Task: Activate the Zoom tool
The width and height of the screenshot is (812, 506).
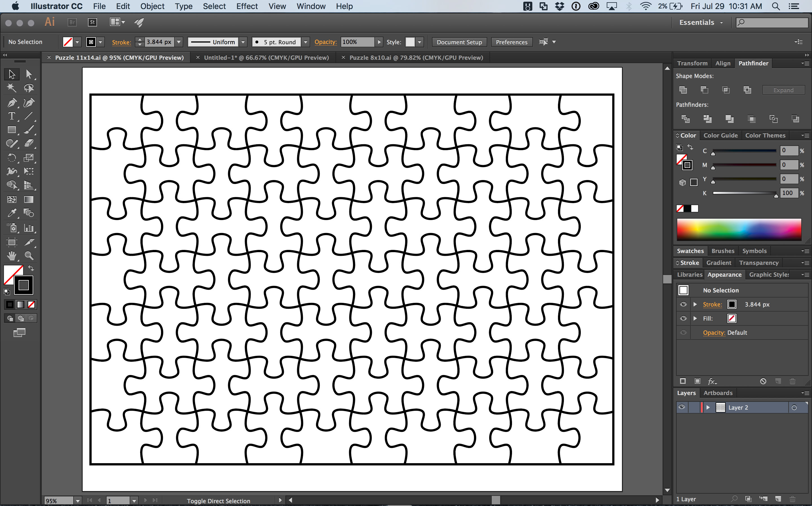Action: (x=30, y=256)
